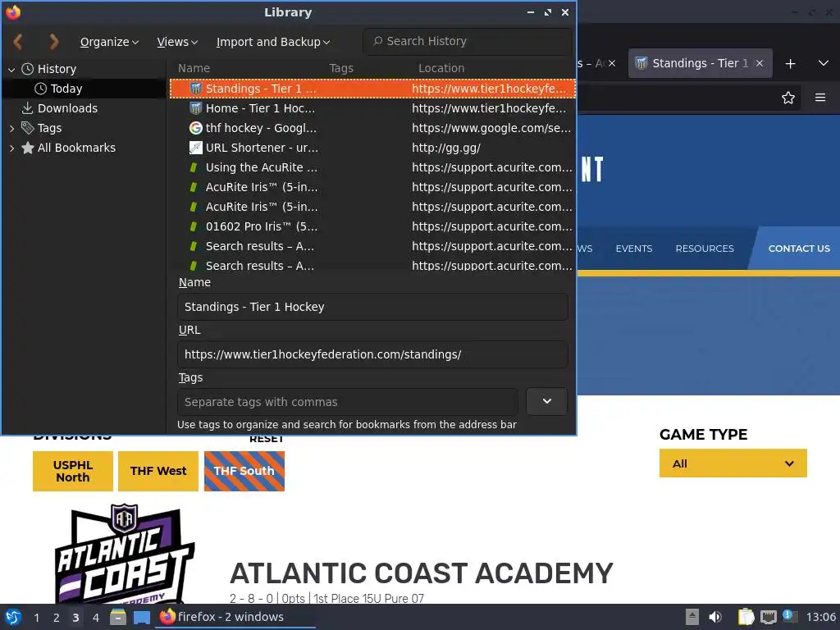Open the Import and Backup menu

273,42
